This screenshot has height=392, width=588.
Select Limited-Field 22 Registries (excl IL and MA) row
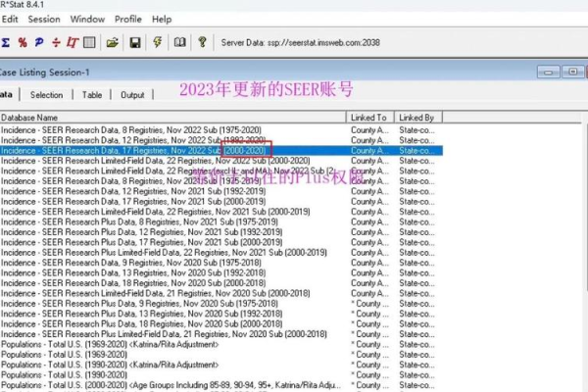point(221,171)
